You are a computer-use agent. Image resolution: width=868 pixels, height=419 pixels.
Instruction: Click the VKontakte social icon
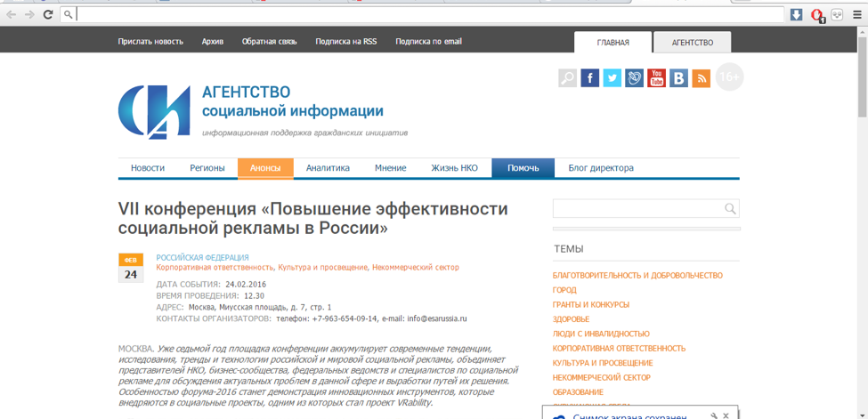(x=678, y=78)
